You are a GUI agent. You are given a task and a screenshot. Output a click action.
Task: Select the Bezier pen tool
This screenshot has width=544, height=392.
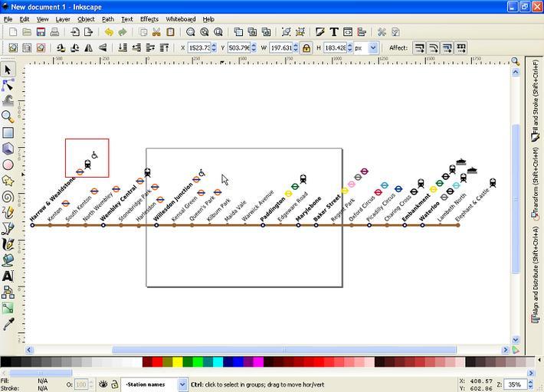(8, 228)
